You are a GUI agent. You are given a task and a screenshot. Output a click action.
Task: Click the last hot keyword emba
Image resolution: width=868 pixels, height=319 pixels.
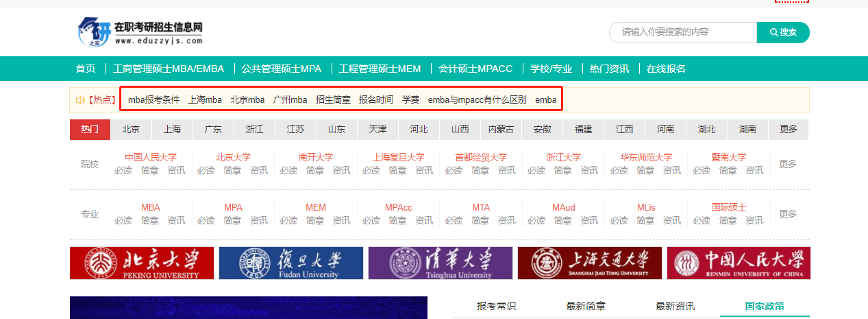[x=546, y=100]
